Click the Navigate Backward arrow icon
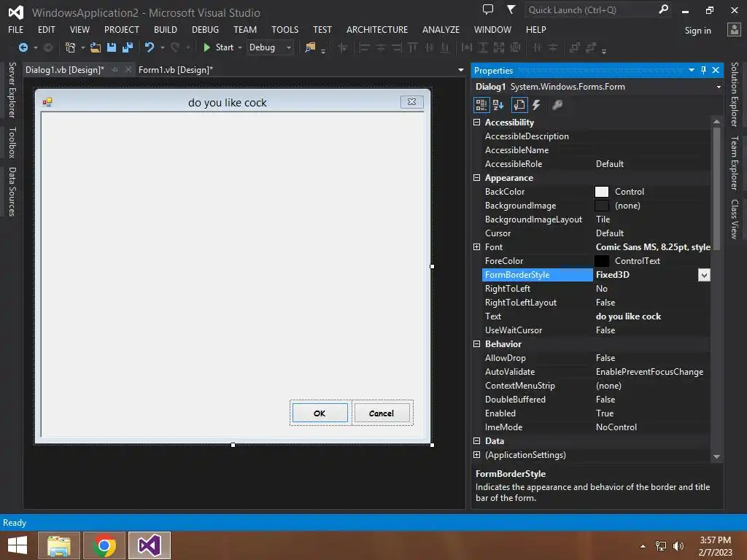Screen dimensions: 747x560 pyautogui.click(x=23, y=47)
